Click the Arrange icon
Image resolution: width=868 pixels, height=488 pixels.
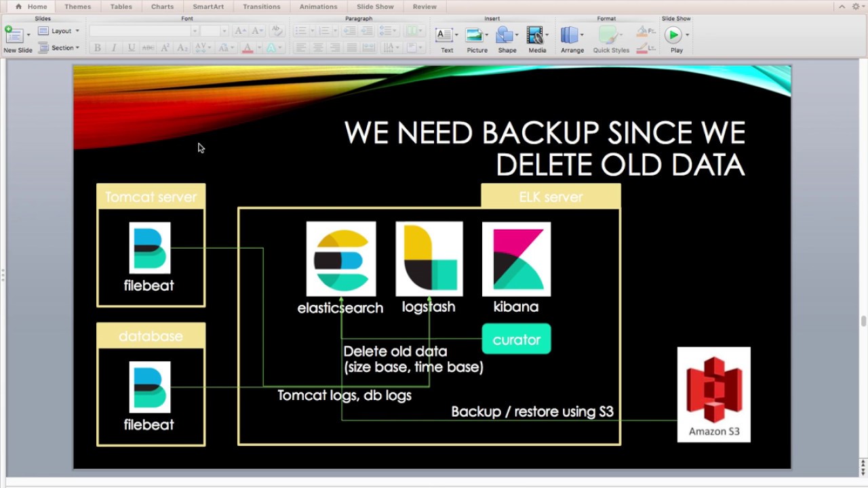pyautogui.click(x=570, y=35)
